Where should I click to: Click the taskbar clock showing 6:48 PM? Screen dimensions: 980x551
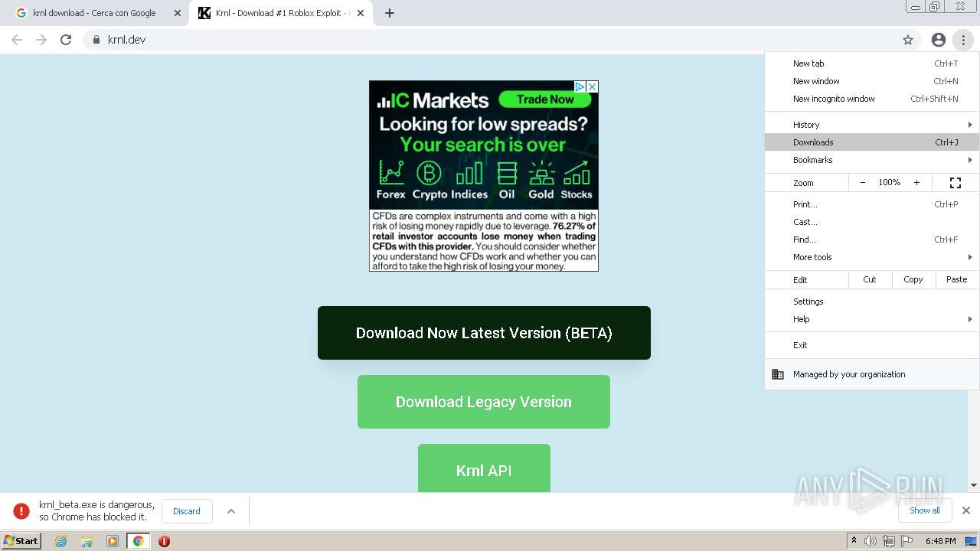coord(940,541)
